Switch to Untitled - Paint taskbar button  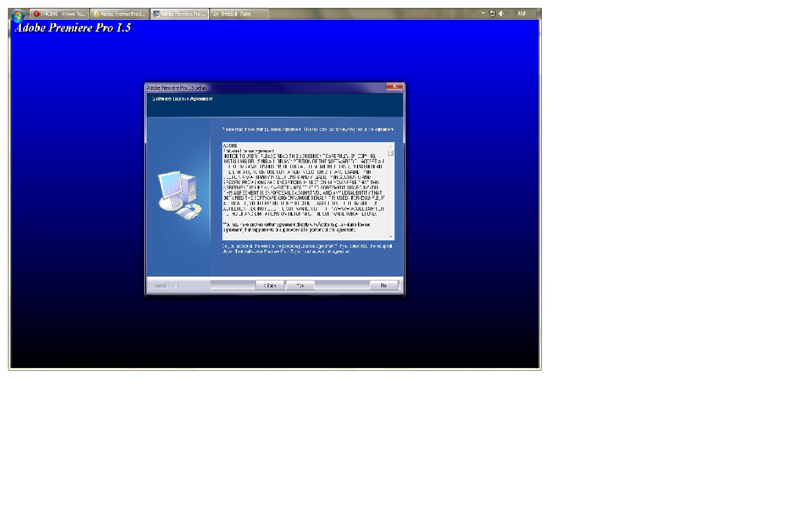pyautogui.click(x=239, y=14)
